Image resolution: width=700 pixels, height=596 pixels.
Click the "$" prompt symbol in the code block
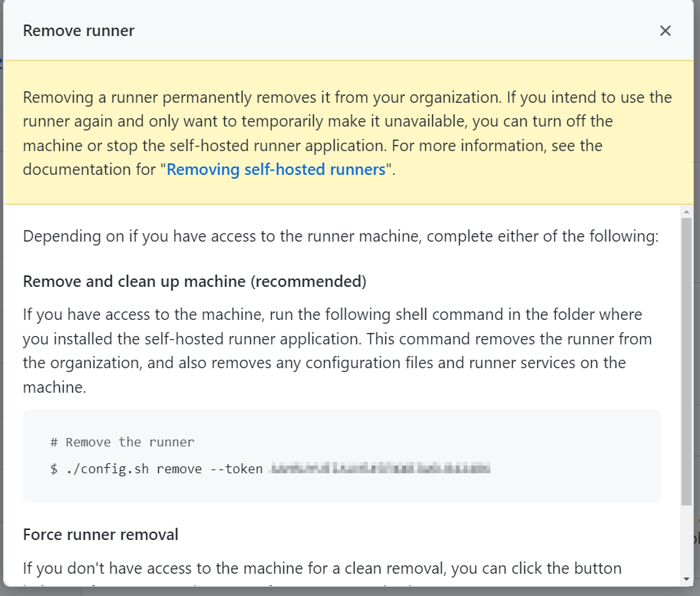coord(54,469)
